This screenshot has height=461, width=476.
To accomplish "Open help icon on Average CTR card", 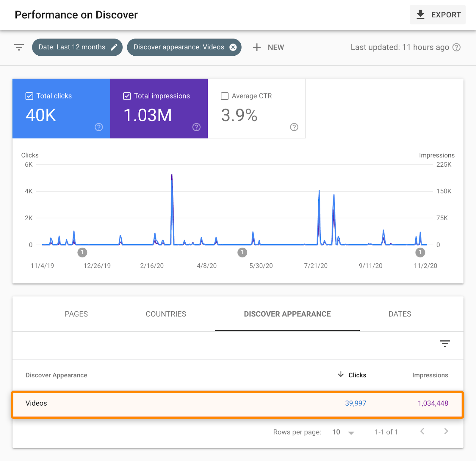I will [x=294, y=127].
